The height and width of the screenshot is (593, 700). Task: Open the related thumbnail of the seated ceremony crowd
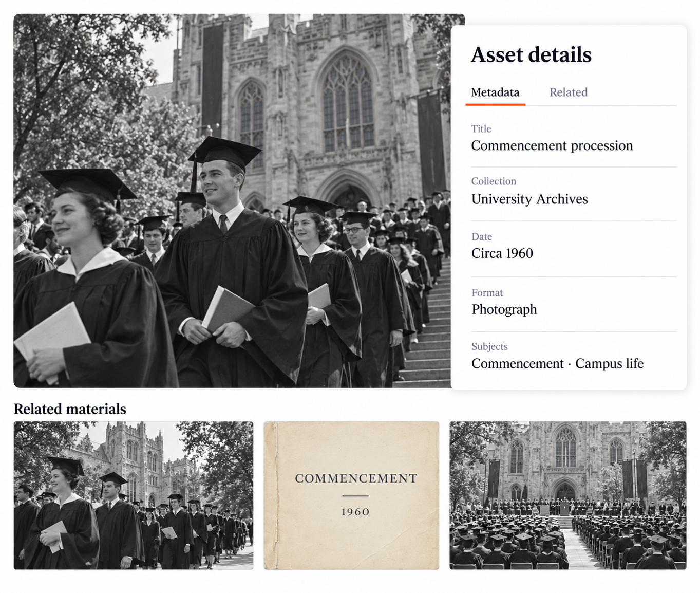tap(568, 495)
